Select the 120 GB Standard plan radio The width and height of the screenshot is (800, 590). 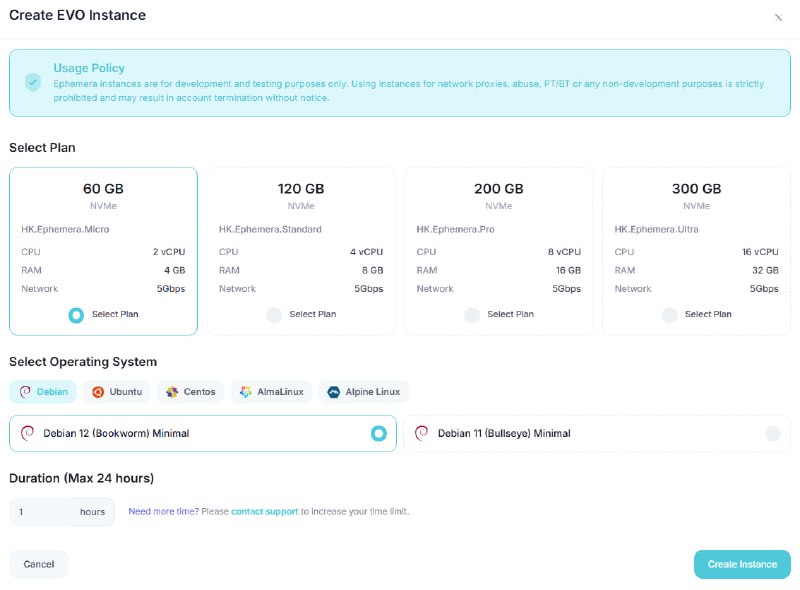[x=274, y=315]
